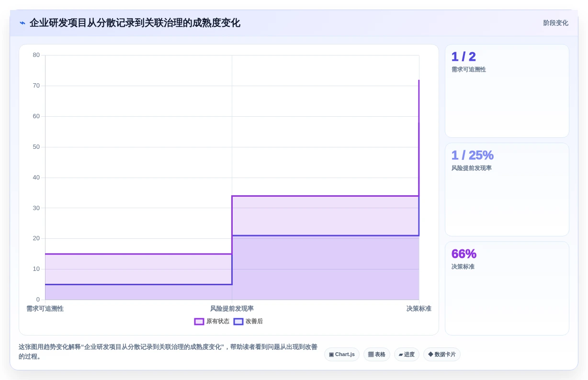Click the chart description paragraph below the chart
The height and width of the screenshot is (380, 588).
pyautogui.click(x=168, y=352)
